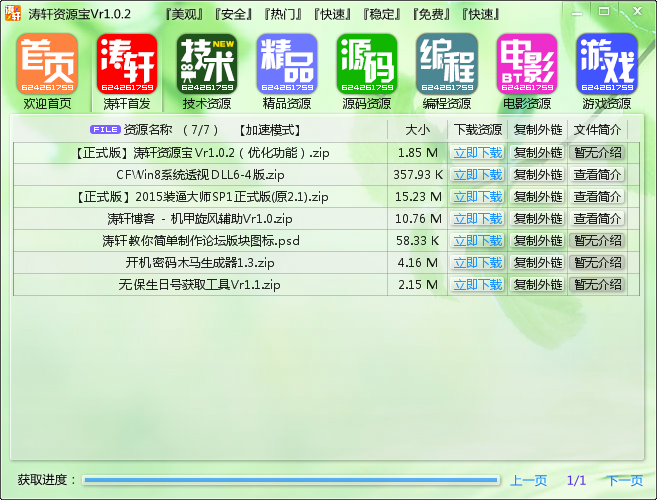Click size value 4.16 M

(x=418, y=262)
